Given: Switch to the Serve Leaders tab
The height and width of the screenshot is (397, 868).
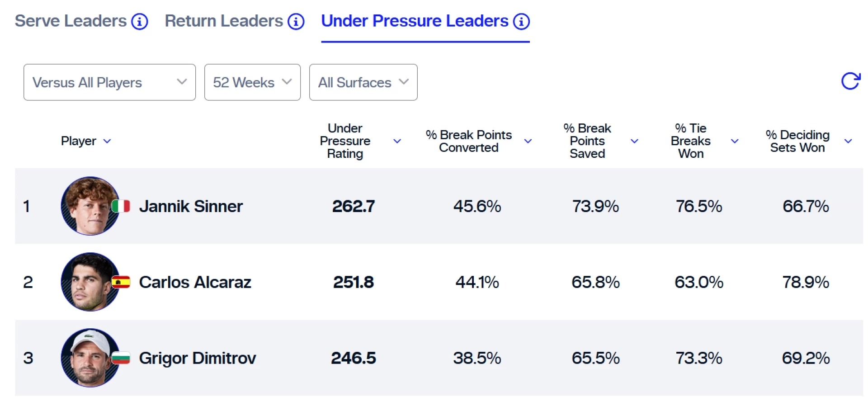Looking at the screenshot, I should coord(71,21).
